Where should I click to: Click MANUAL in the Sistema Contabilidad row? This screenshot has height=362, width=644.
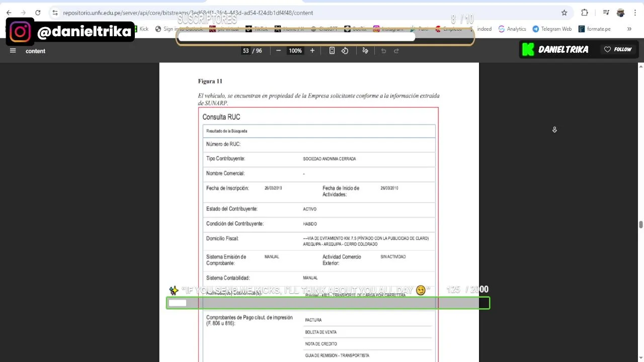310,278
